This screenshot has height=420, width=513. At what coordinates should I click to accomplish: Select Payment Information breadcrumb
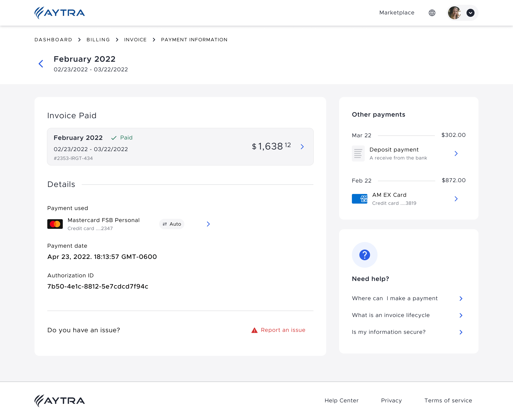[194, 40]
